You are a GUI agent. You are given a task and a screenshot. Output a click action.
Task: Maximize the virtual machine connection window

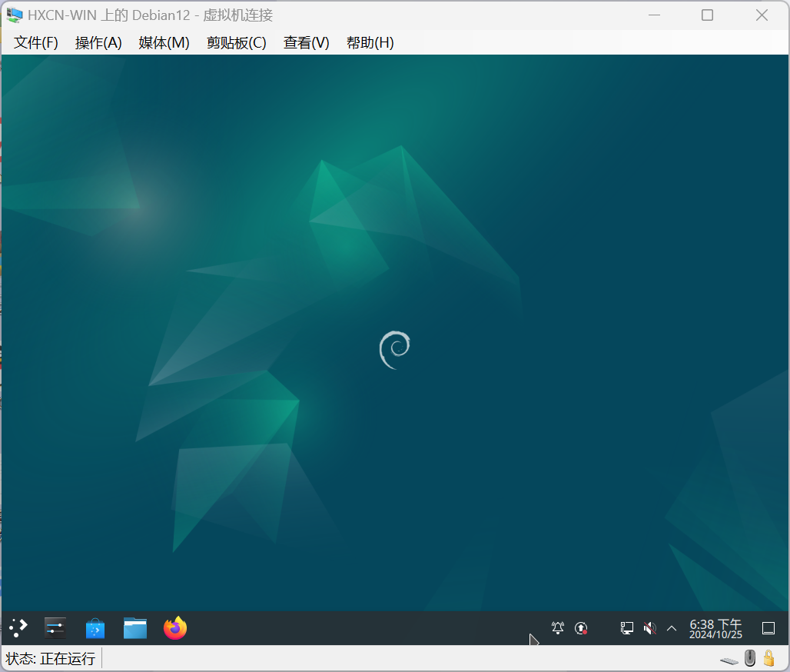pyautogui.click(x=707, y=15)
